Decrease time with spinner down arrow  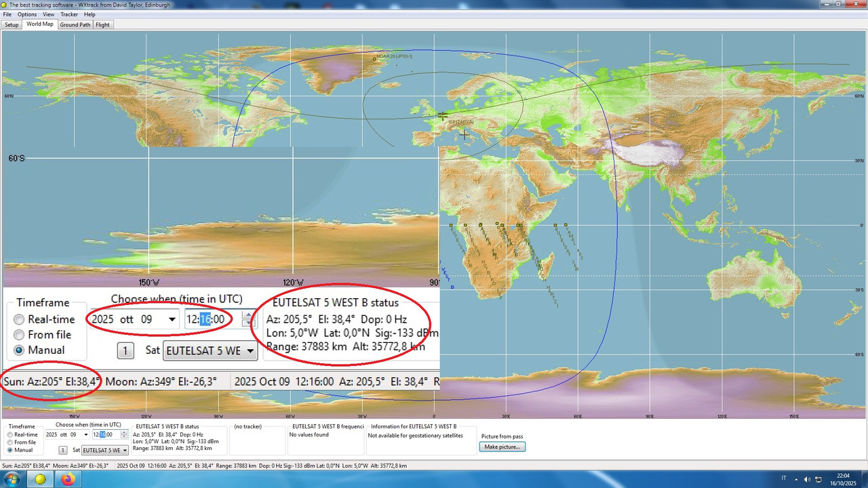click(124, 436)
